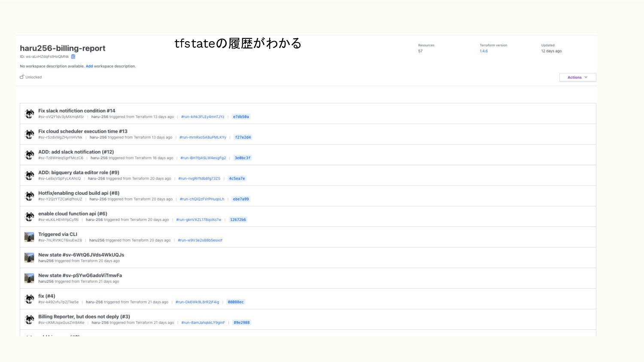Click commit hash 08088ec

[236, 302]
